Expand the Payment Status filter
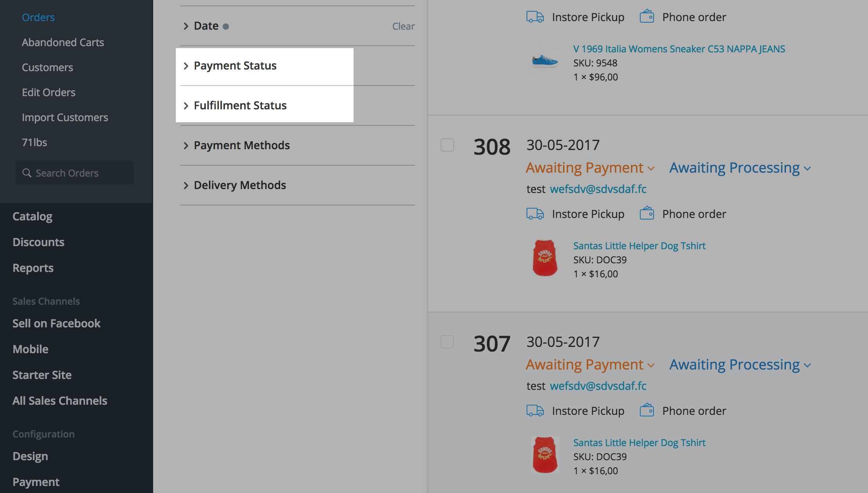868x493 pixels. 235,66
